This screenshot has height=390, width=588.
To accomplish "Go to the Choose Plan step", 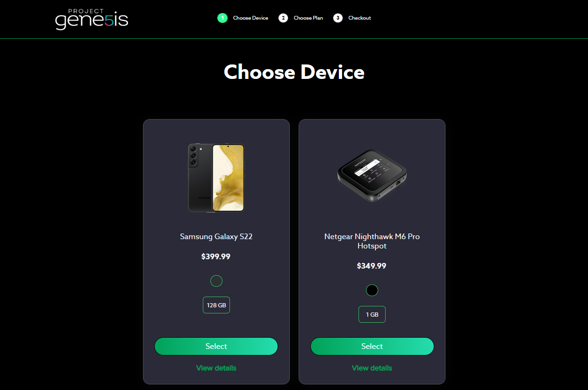I will pos(308,18).
